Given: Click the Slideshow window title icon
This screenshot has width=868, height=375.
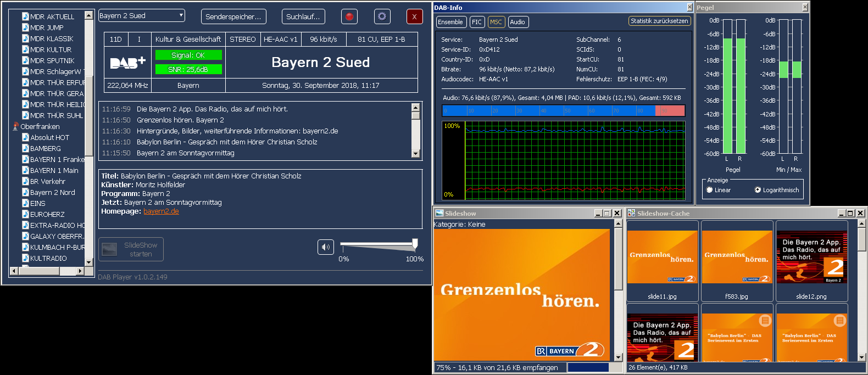Looking at the screenshot, I should point(439,213).
